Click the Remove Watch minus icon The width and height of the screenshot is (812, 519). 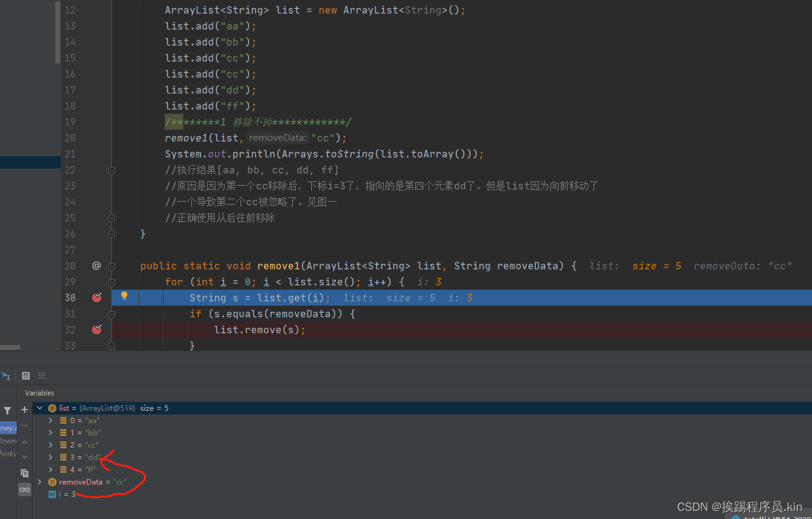25,426
